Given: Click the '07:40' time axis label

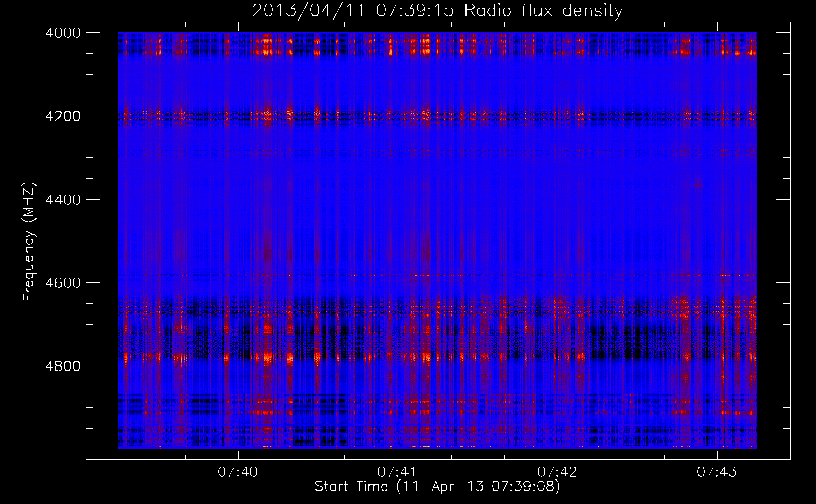Looking at the screenshot, I should (x=238, y=472).
